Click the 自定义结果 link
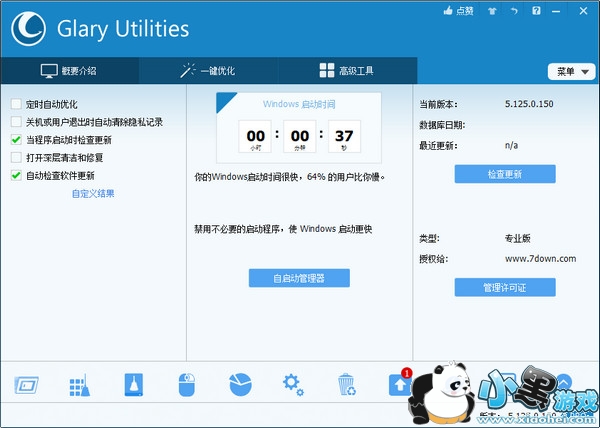The image size is (600, 428). click(93, 194)
